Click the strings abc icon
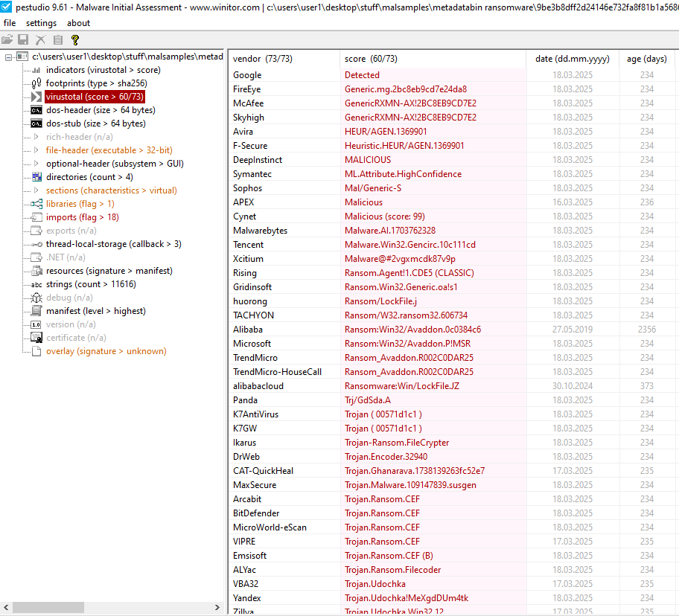This screenshot has height=616, width=679. coord(36,285)
